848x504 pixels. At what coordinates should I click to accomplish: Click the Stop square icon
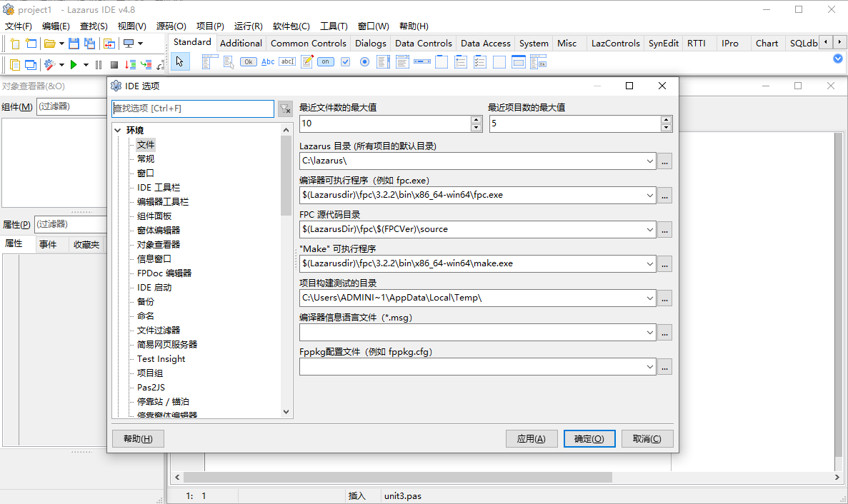click(x=114, y=65)
